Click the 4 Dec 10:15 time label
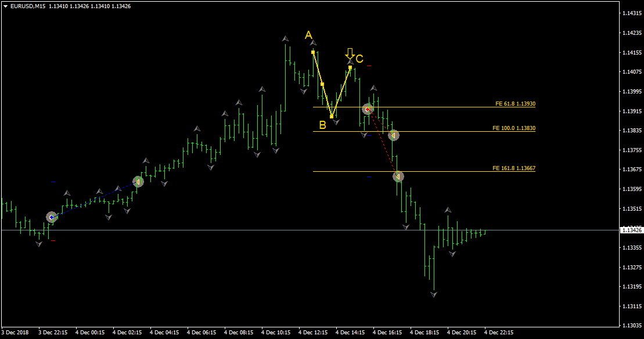 pos(276,333)
